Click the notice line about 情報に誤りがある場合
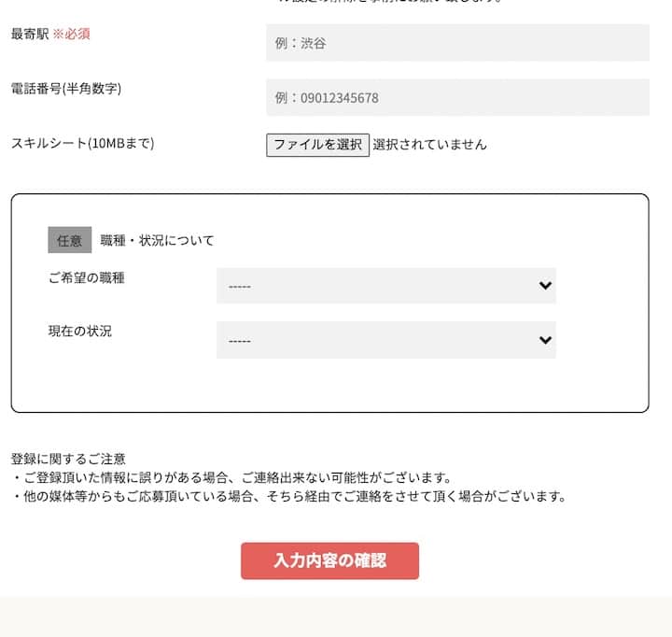The width and height of the screenshot is (672, 637). [231, 477]
